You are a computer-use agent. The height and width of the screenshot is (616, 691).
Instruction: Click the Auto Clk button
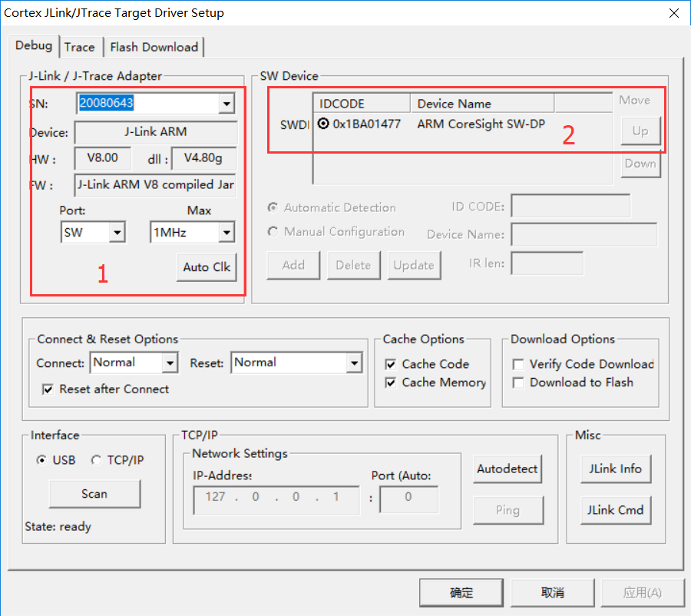pyautogui.click(x=207, y=267)
